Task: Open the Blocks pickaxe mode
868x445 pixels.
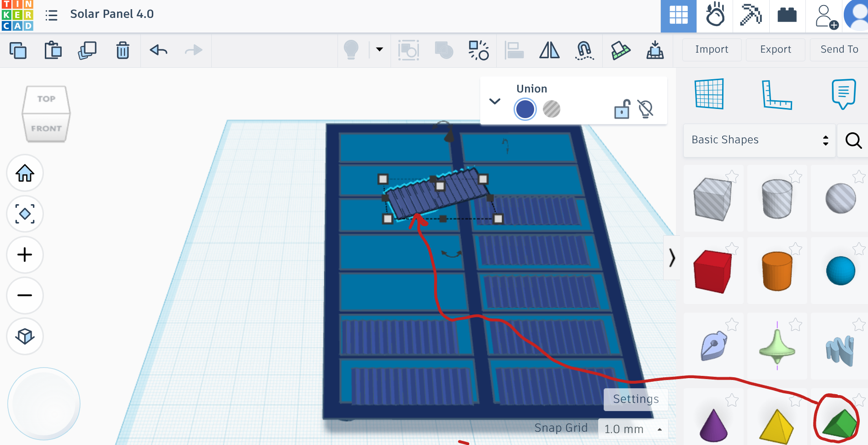Action: (751, 15)
